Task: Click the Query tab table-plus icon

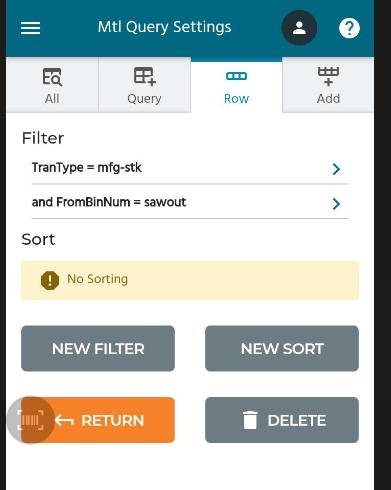Action: click(x=145, y=76)
